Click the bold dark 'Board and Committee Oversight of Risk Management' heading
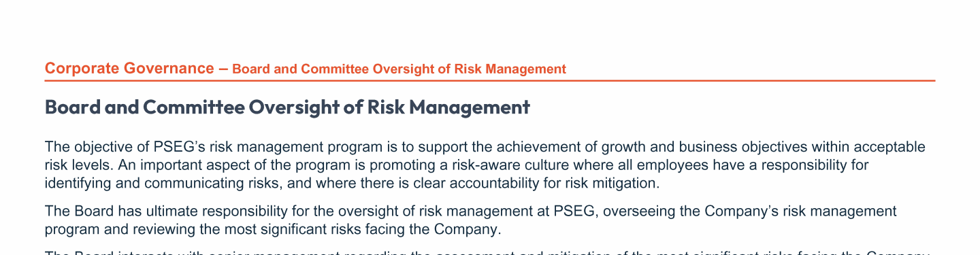980x255 pixels. coord(287,107)
